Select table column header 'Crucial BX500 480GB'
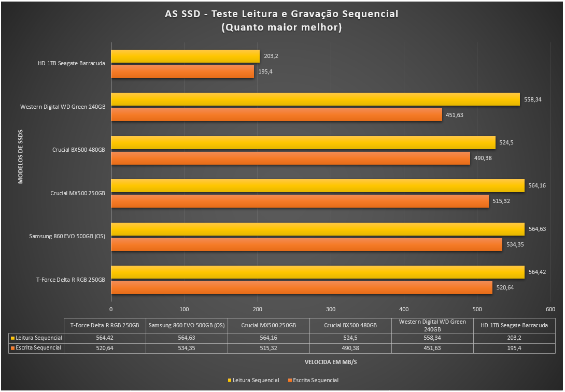Screen dimensions: 565x392 tap(350, 325)
